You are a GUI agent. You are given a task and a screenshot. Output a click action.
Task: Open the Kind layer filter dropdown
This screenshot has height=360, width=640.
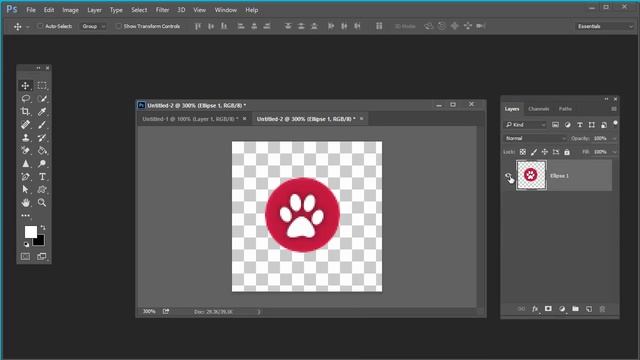coord(525,125)
